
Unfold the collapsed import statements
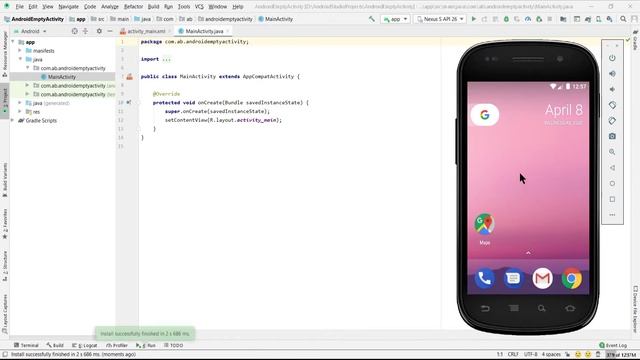pos(167,59)
